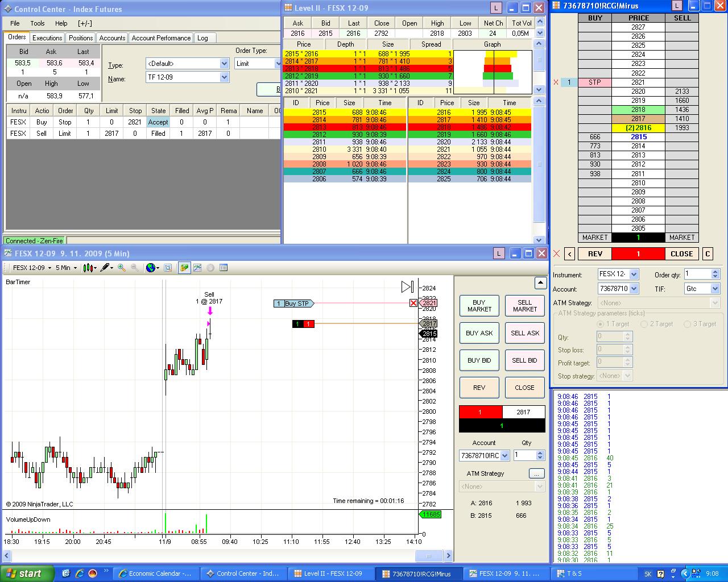
Task: Open the 5 Min interval dropdown
Action: pos(66,268)
